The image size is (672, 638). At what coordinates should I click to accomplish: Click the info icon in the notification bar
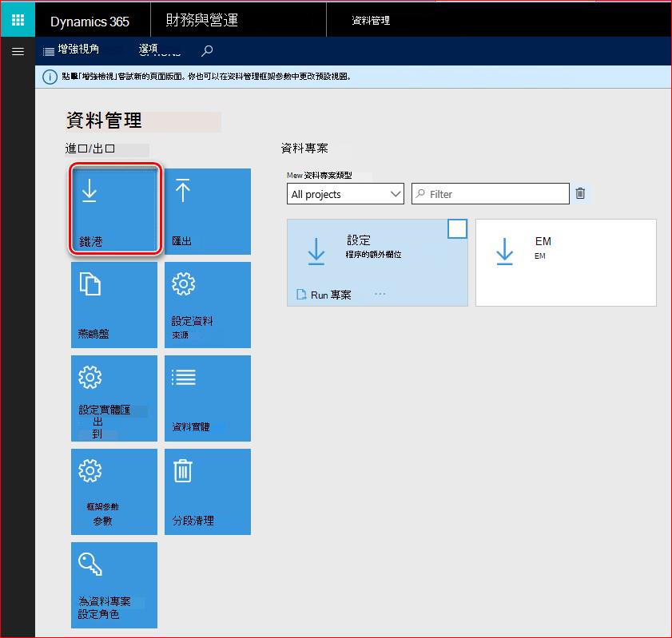pos(50,77)
